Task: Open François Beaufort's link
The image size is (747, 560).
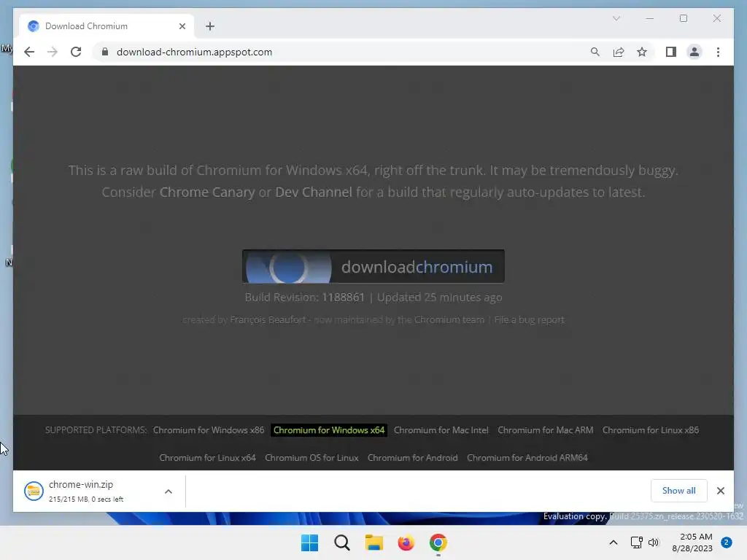Action: [x=268, y=320]
